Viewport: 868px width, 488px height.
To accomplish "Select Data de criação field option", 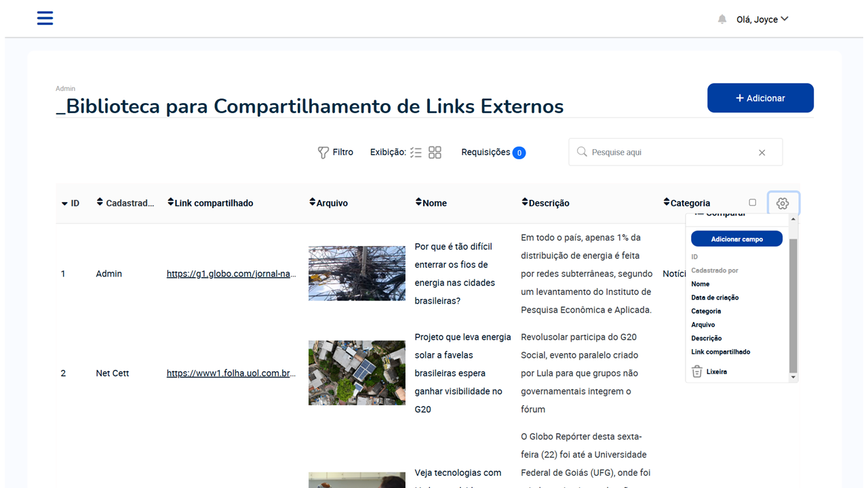I will [x=715, y=298].
